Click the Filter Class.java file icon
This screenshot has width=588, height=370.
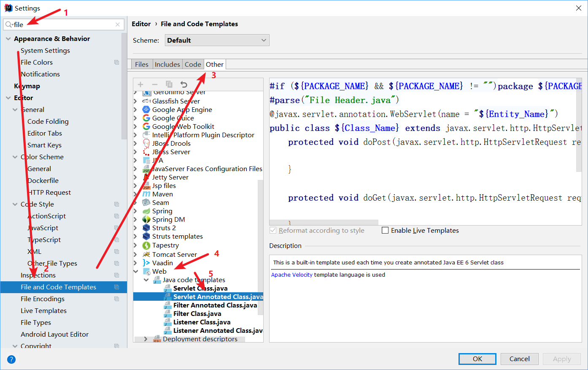click(x=167, y=313)
